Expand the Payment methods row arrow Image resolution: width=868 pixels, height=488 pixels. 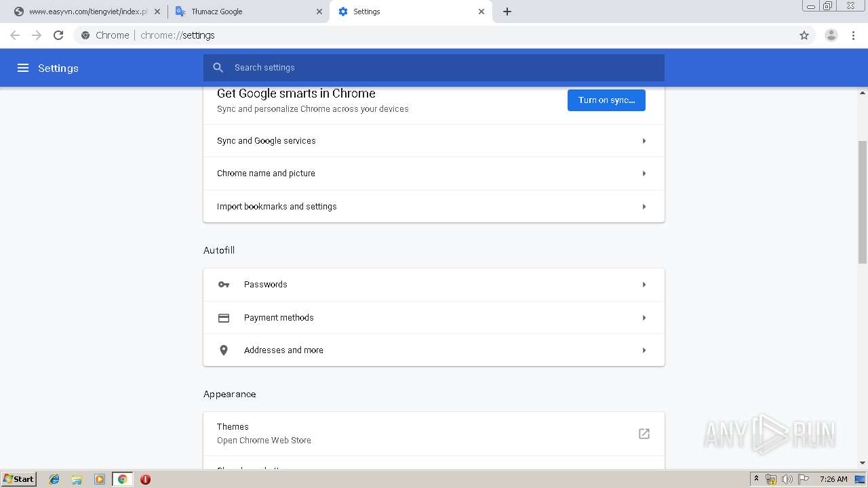(x=644, y=318)
